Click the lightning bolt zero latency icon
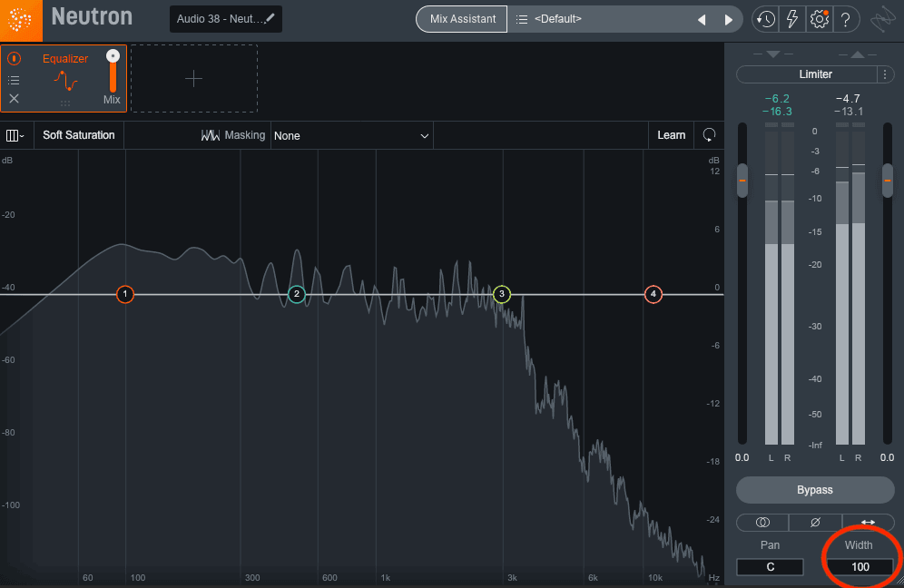The width and height of the screenshot is (904, 588). pos(792,20)
